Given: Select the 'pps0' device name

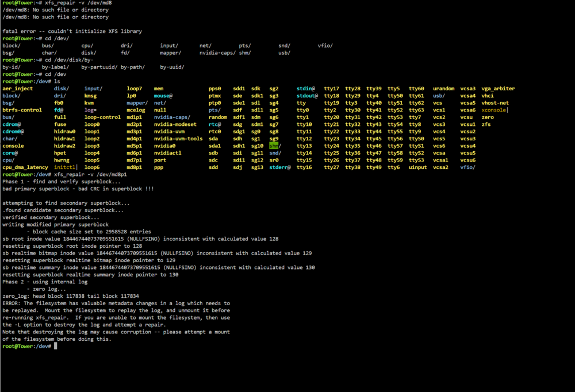Looking at the screenshot, I should (214, 89).
